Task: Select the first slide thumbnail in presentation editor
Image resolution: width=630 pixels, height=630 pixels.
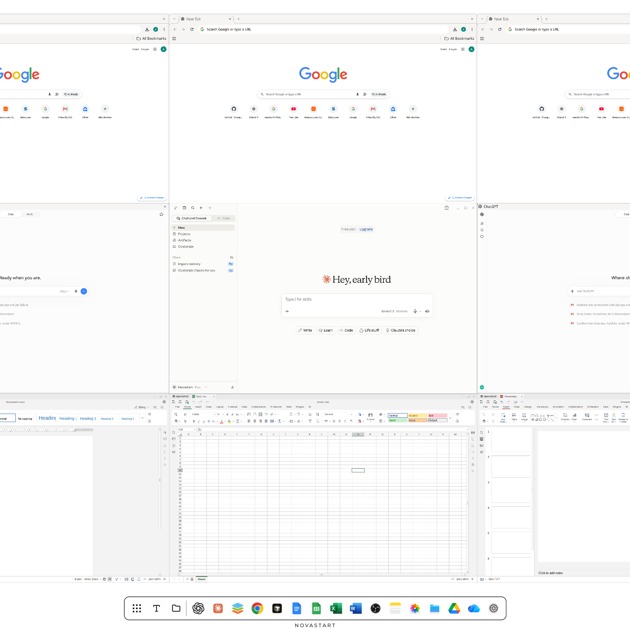Action: tap(511, 441)
